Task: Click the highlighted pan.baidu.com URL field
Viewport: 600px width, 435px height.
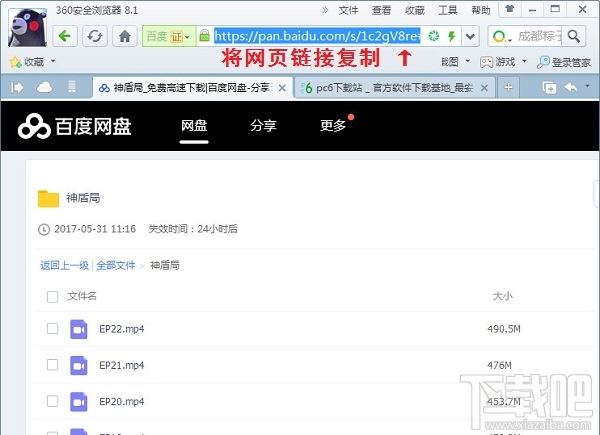Action: (317, 36)
